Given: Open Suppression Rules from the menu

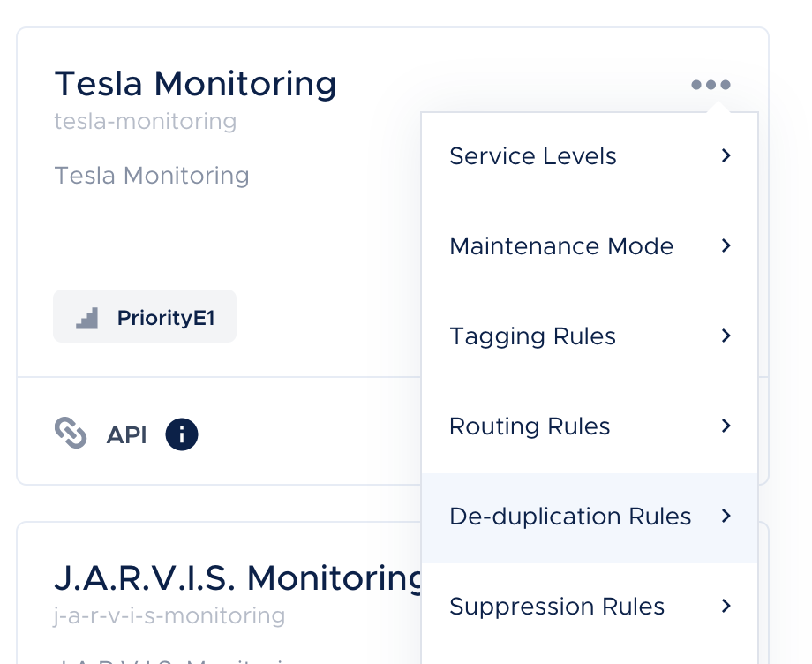Looking at the screenshot, I should [590, 607].
